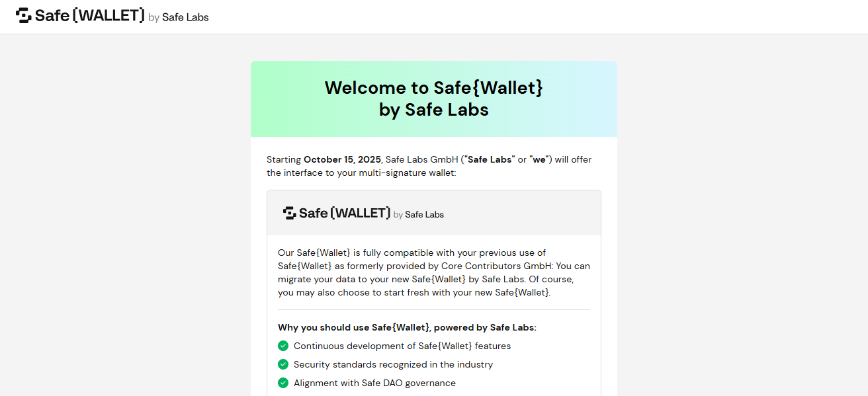The height and width of the screenshot is (396, 868).
Task: Select the checkmark beside Safe DAO governance
Action: (283, 383)
